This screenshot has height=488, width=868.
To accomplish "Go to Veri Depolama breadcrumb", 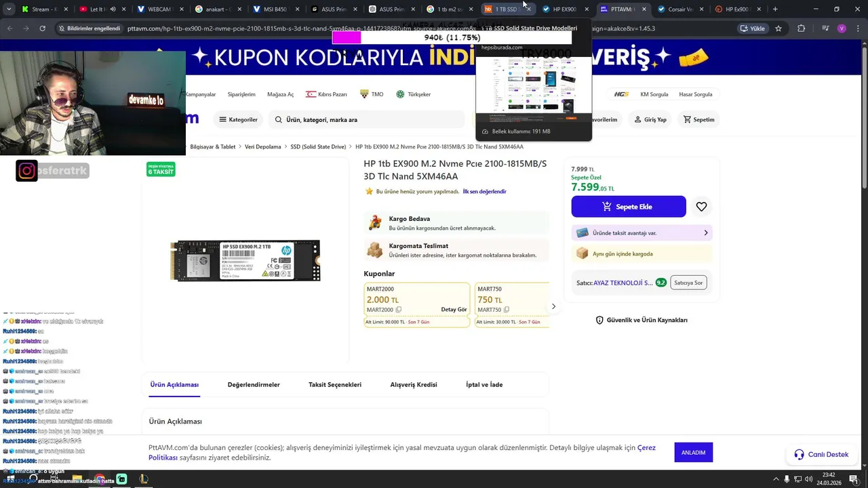I will (x=263, y=146).
